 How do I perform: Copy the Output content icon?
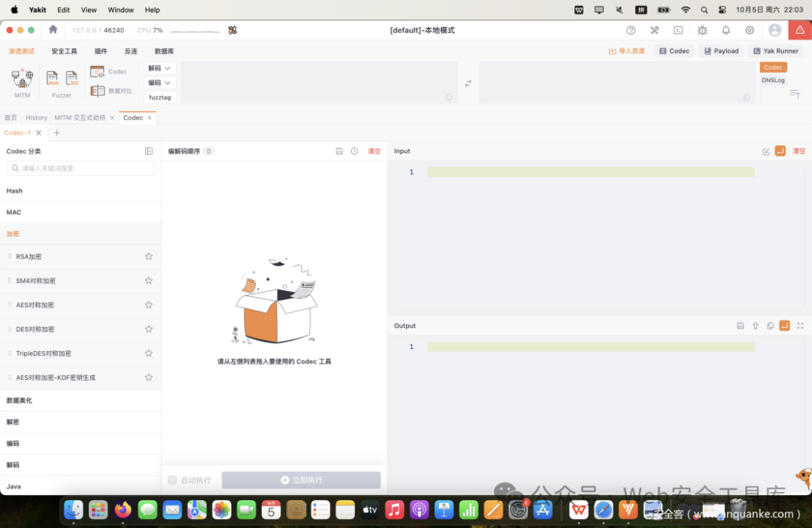(x=771, y=326)
